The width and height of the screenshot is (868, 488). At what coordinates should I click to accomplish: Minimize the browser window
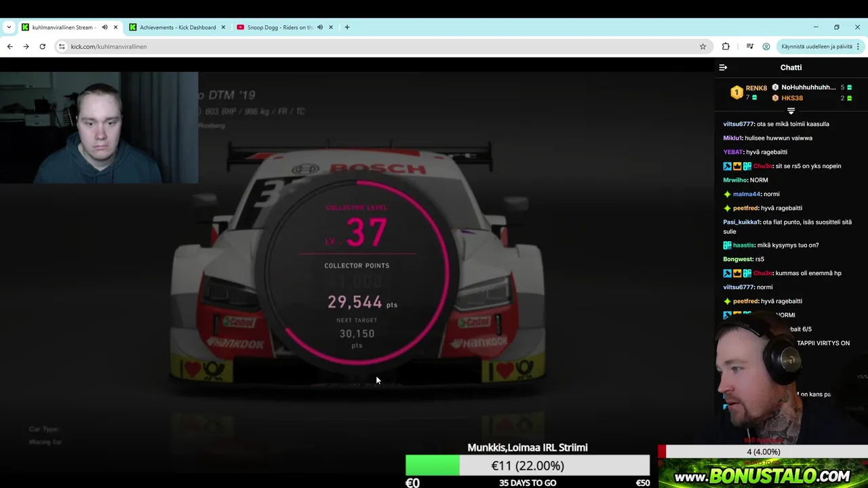tap(816, 27)
